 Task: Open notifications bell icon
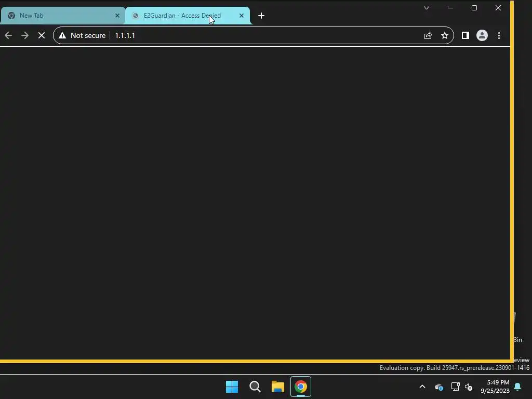518,387
